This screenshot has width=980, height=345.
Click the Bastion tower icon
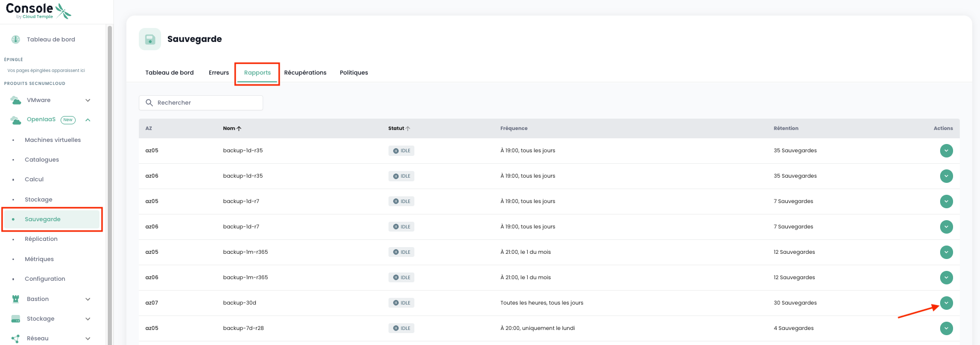pos(16,299)
